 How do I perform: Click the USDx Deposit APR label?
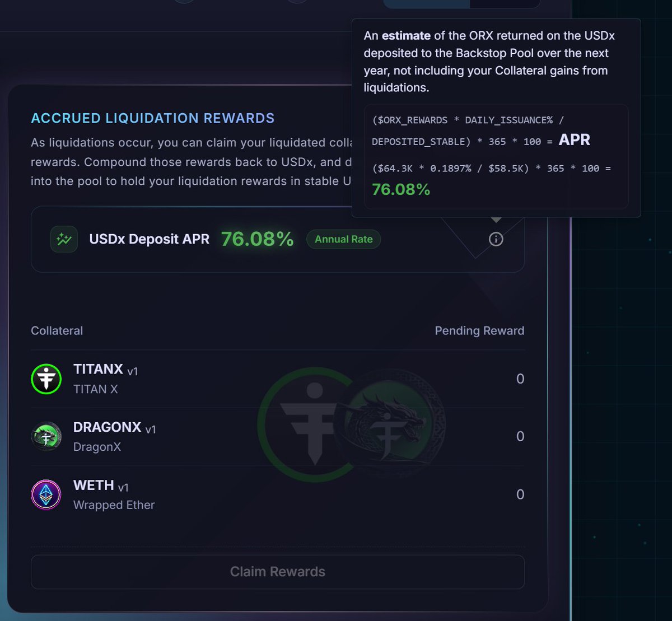pyautogui.click(x=149, y=239)
